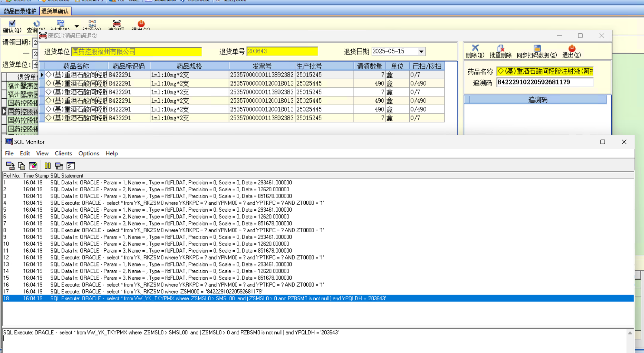Screen dimensions: 644x353
Task: Click the 退货单号 field showing 203643
Action: click(x=282, y=51)
